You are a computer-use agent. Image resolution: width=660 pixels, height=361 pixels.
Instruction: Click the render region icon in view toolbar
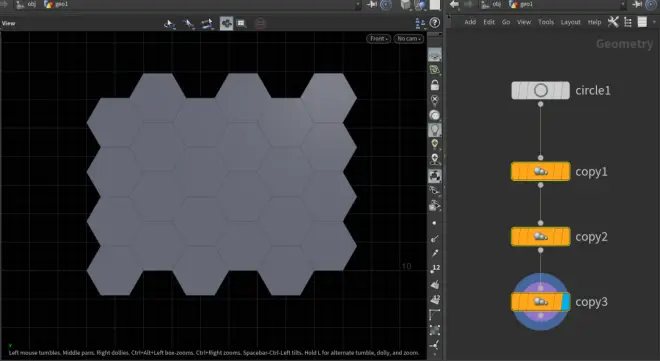coord(241,24)
